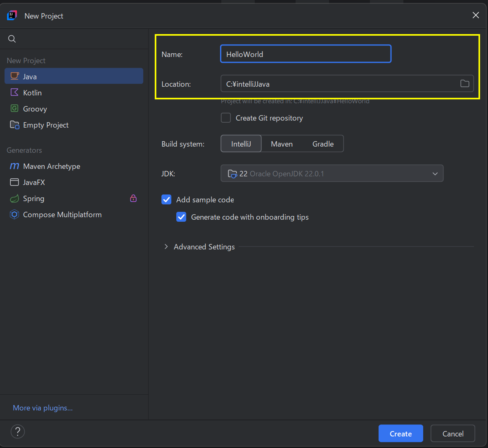This screenshot has height=448, width=488.
Task: Select Empty Project type
Action: [x=74, y=125]
